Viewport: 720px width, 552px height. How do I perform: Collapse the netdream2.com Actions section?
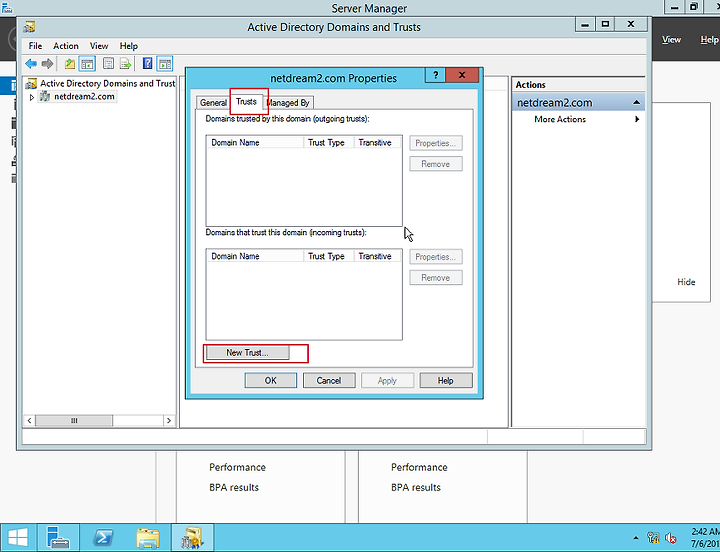(x=636, y=103)
